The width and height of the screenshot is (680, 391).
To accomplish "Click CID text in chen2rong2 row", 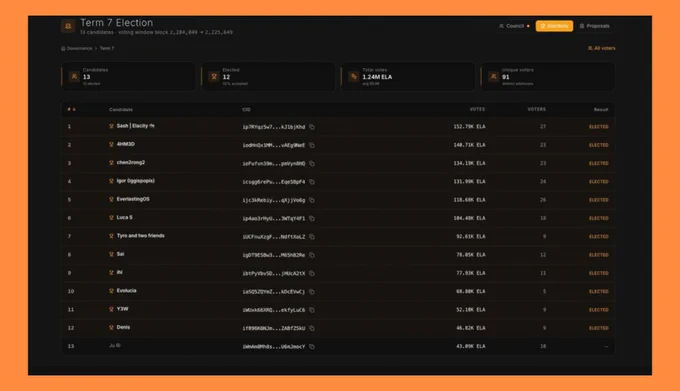I will [274, 163].
